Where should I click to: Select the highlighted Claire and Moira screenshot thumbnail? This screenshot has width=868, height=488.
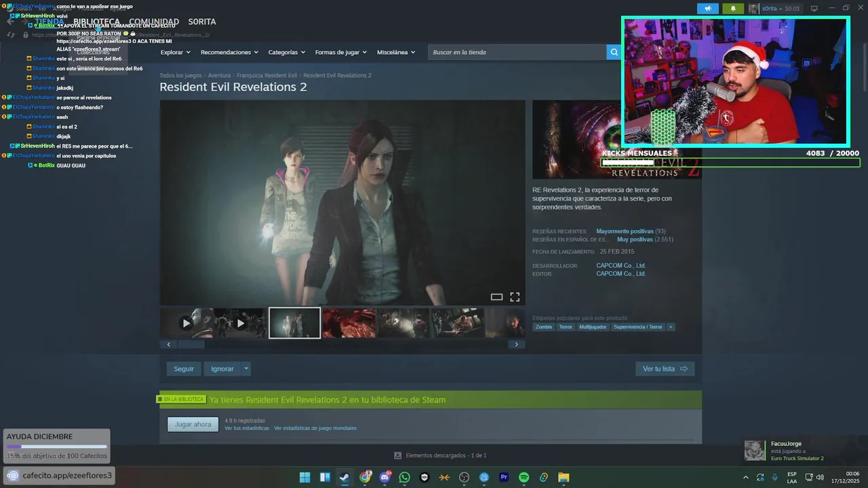294,323
